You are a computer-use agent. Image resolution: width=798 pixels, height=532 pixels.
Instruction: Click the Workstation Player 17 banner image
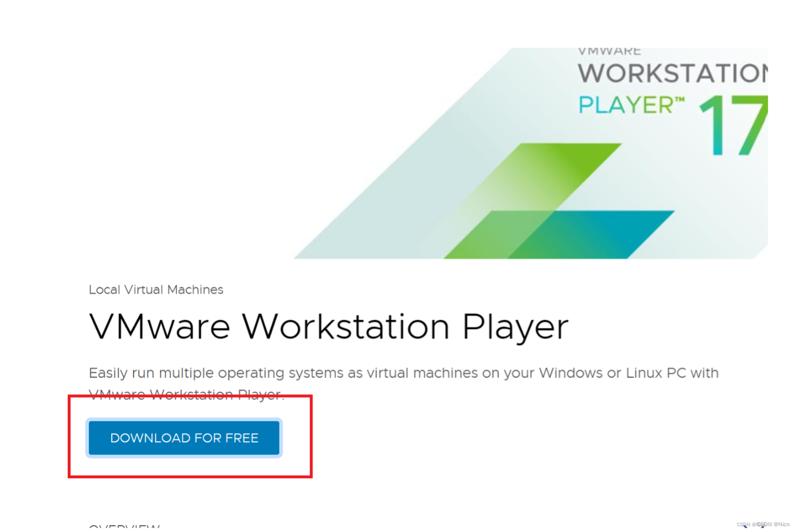click(530, 153)
